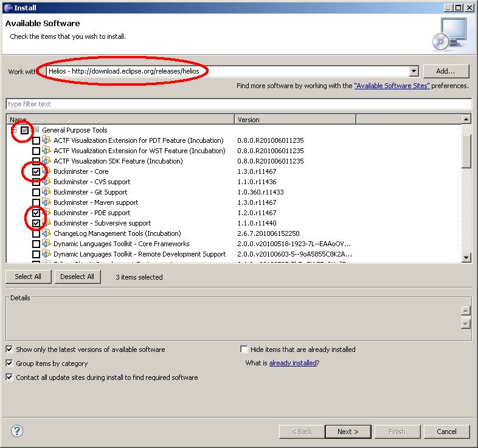Click the feature icon beside Buckminster - CVS support

[46, 182]
